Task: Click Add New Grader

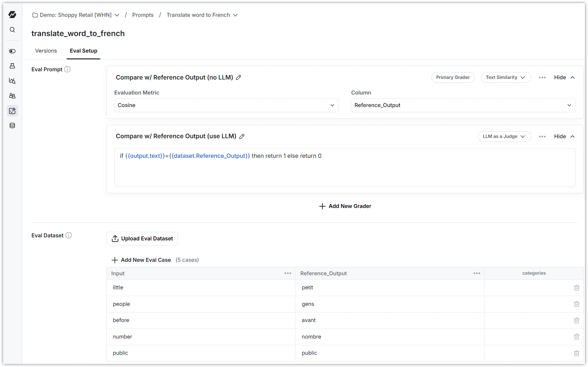Action: (345, 206)
